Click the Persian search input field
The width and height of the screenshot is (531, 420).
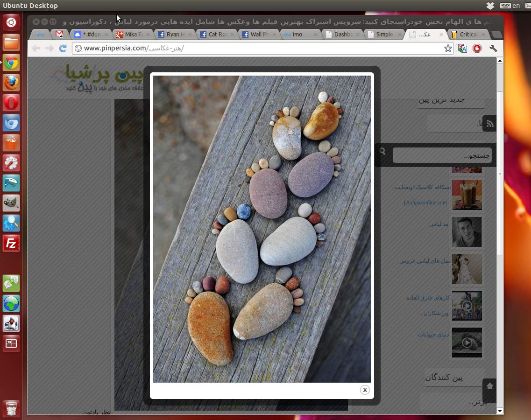441,155
